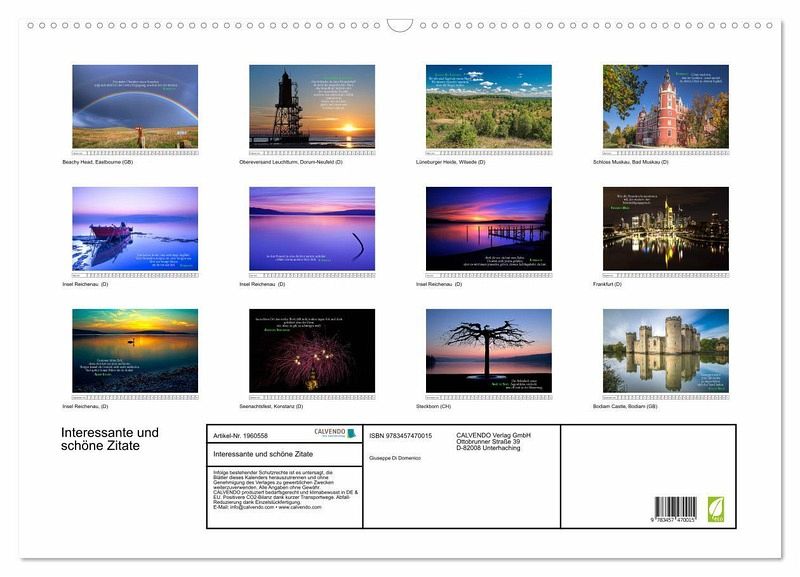Screen dimensions: 800x577
Task: Open the Beachy Head rainbow thumbnail
Action: 135,107
